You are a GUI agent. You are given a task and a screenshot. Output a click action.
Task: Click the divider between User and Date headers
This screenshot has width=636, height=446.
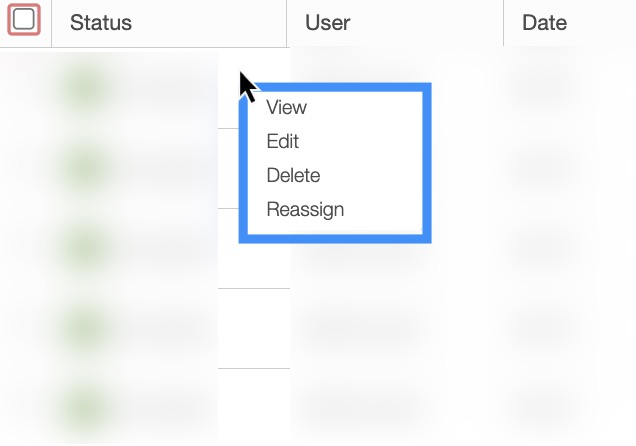(504, 22)
